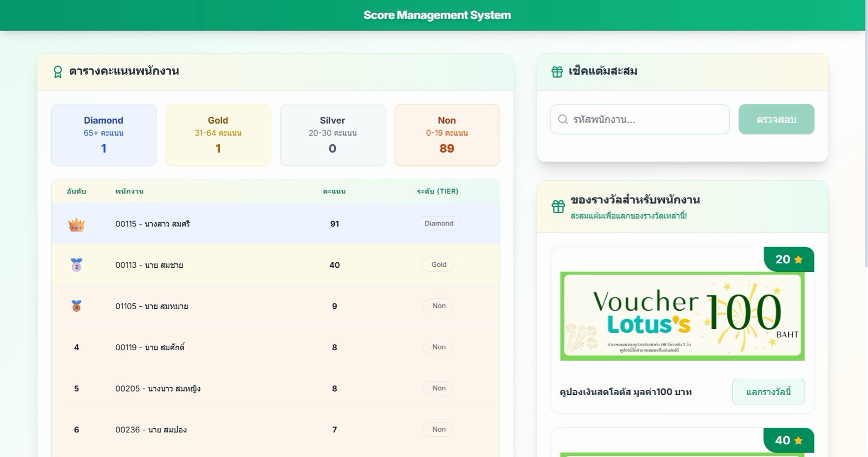
Task: Click the Non tier badge for 00236
Action: [439, 429]
